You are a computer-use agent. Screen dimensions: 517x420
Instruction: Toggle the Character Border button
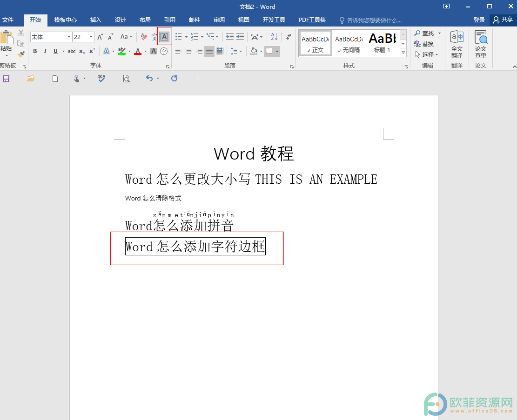point(165,37)
